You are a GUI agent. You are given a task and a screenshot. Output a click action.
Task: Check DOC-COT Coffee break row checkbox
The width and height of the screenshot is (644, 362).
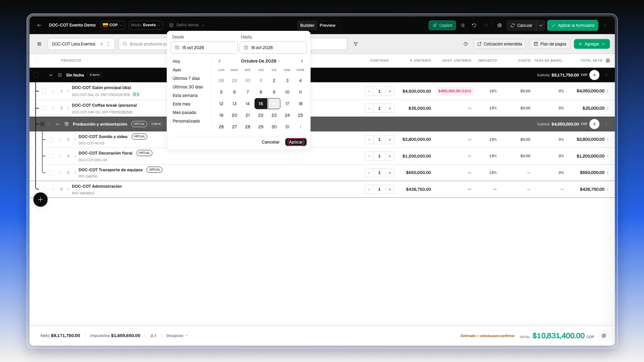(x=44, y=108)
